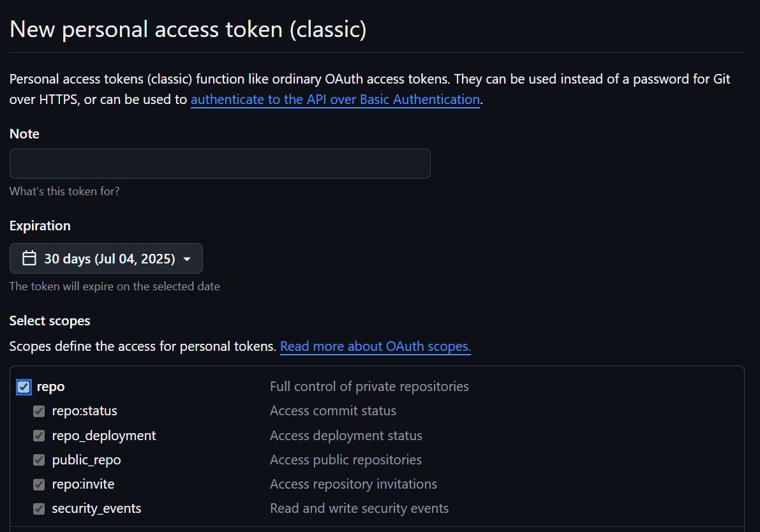
Task: Open 'authenticate to the API over Basic Authentication' link
Action: click(x=335, y=100)
